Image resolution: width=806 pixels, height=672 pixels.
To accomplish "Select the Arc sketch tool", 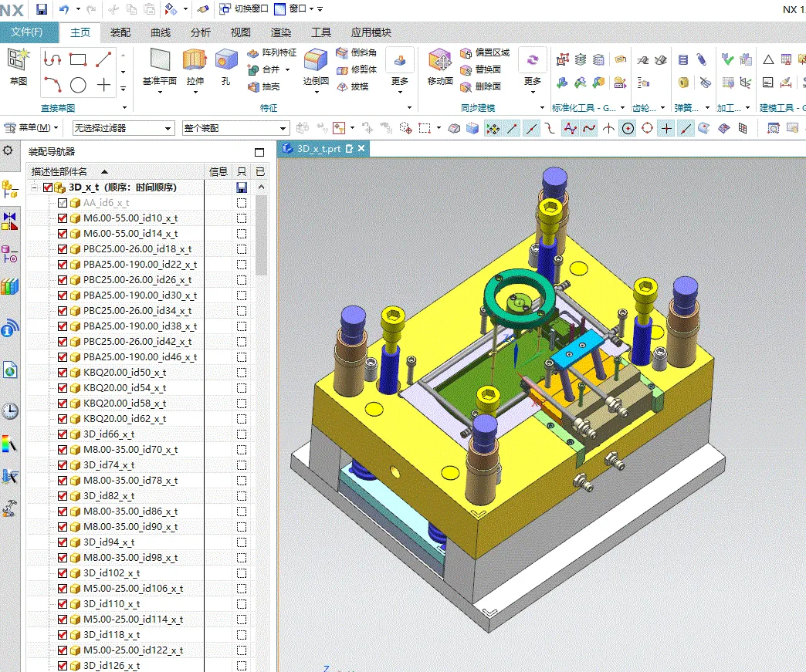I will click(52, 85).
